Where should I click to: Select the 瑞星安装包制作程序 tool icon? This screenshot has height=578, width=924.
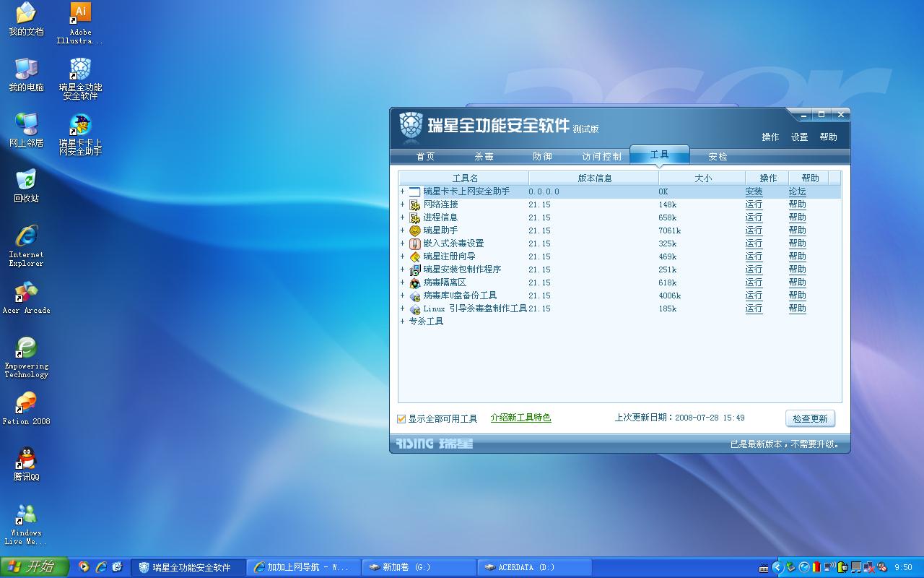(414, 269)
